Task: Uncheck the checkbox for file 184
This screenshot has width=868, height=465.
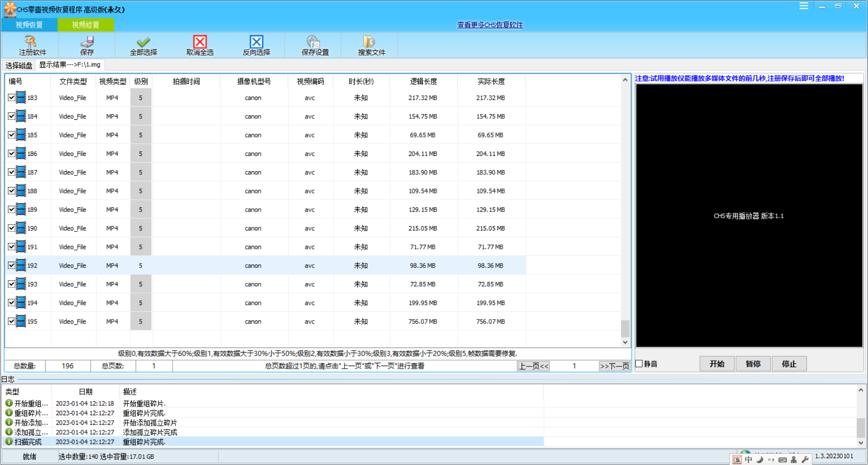Action: pos(11,116)
